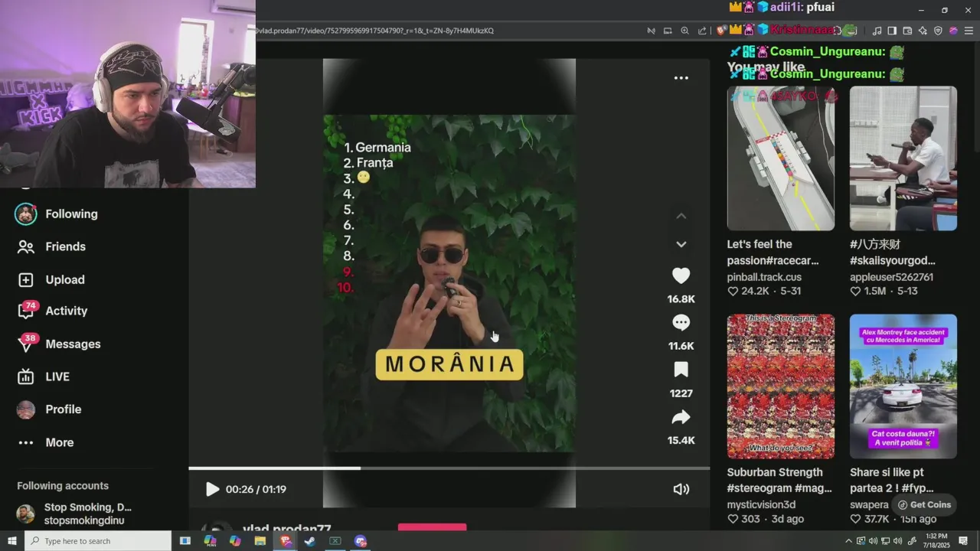Open Stop Smoking followed account

click(75, 514)
